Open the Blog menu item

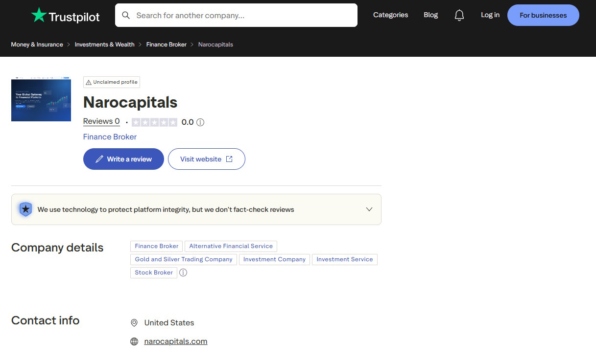431,15
